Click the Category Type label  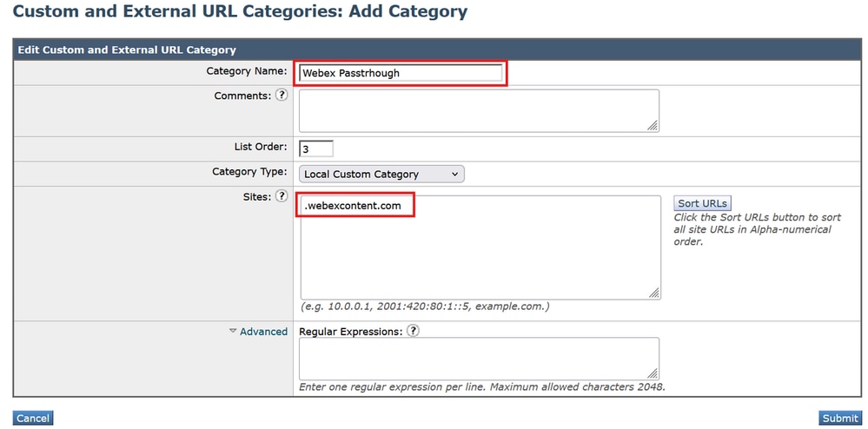click(x=249, y=172)
